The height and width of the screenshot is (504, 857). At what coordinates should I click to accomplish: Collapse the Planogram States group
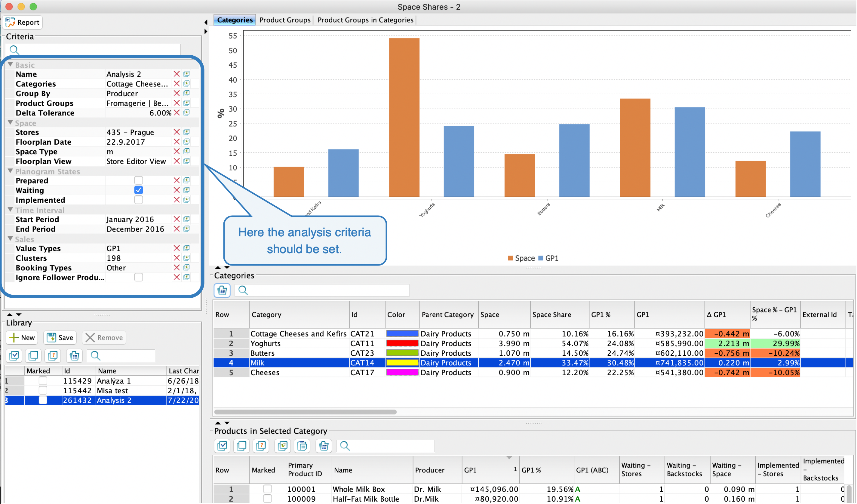click(10, 171)
